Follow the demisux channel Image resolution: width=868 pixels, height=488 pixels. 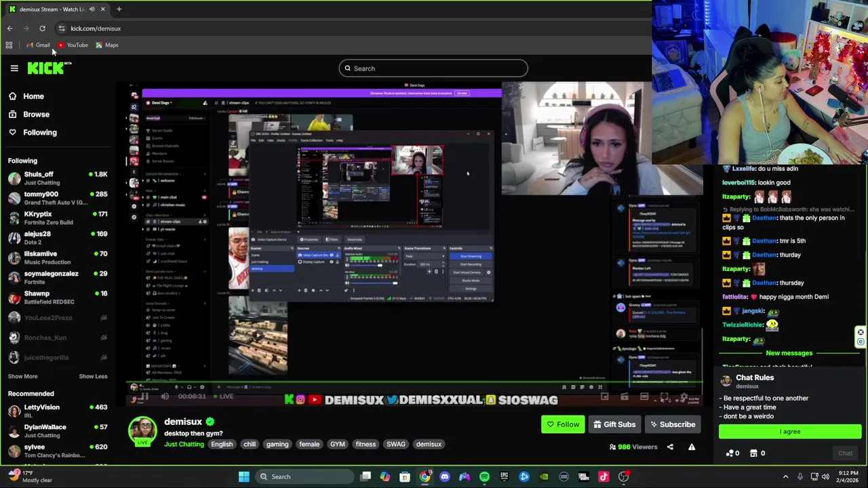(563, 425)
